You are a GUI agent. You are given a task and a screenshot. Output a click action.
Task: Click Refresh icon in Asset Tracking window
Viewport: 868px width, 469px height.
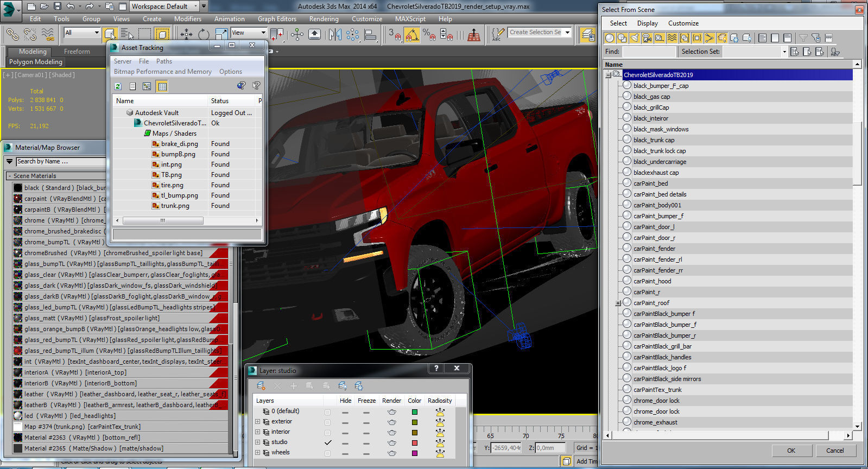[118, 86]
